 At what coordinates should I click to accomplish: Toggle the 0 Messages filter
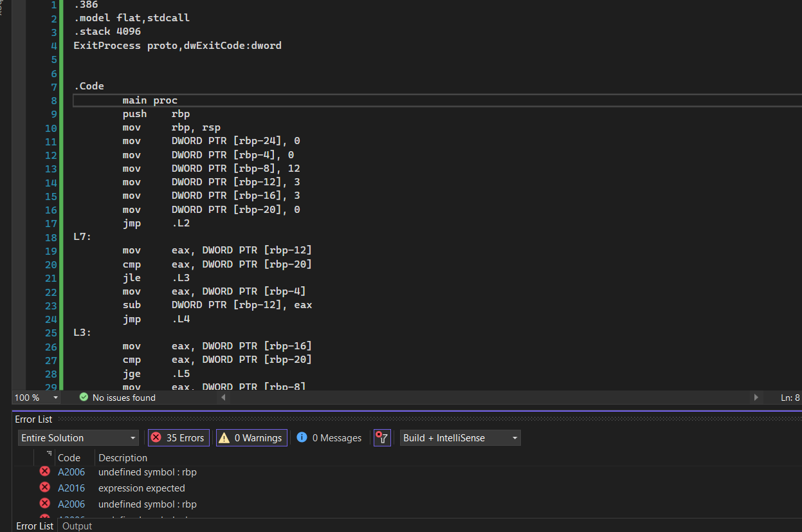pos(329,438)
